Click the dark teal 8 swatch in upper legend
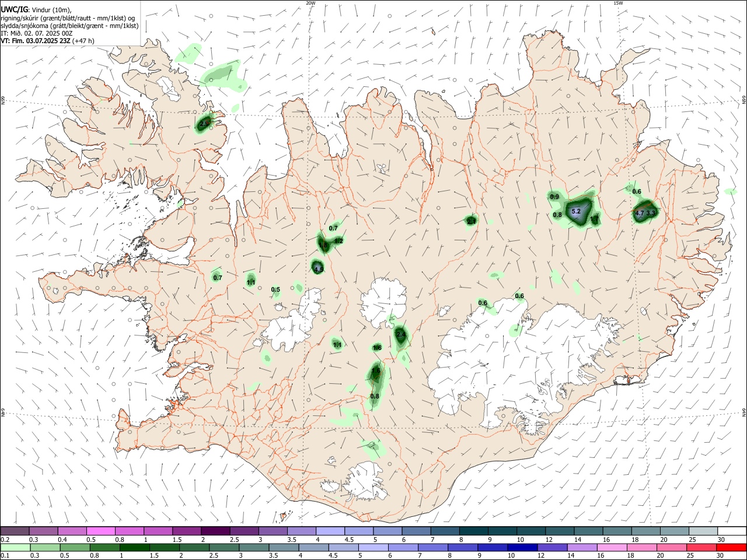 tap(473, 531)
